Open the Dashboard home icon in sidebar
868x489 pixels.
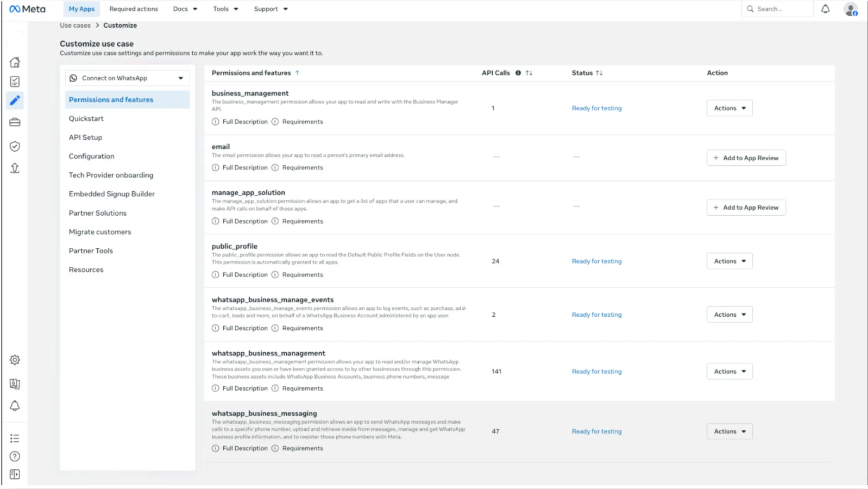(x=15, y=62)
